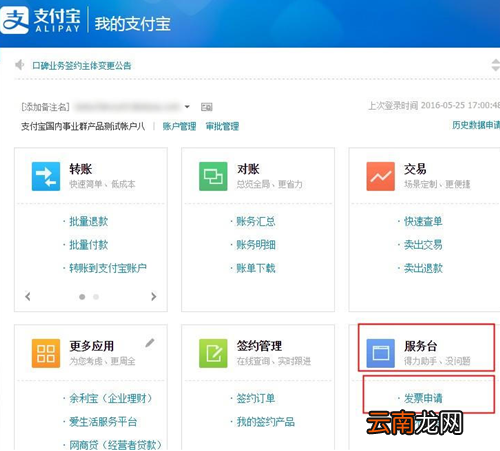This screenshot has width=500, height=451.
Task: Open 爱生活服务平台 link
Action: pos(103,422)
